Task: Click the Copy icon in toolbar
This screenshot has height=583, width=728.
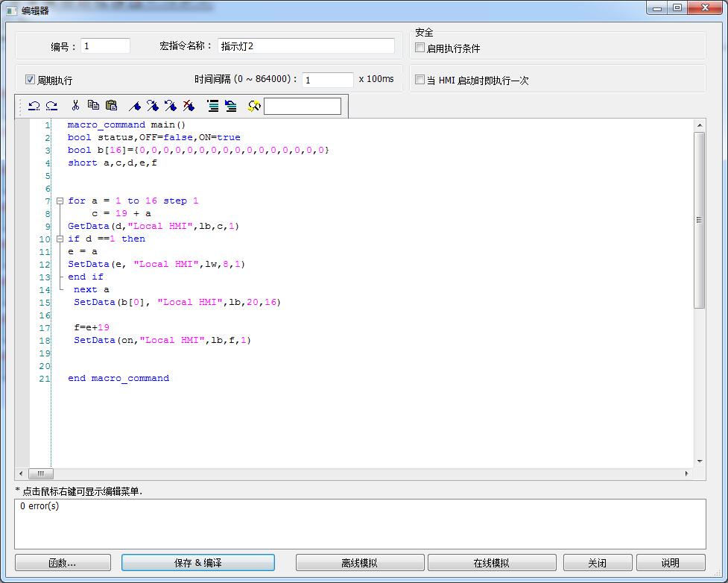Action: (93, 106)
